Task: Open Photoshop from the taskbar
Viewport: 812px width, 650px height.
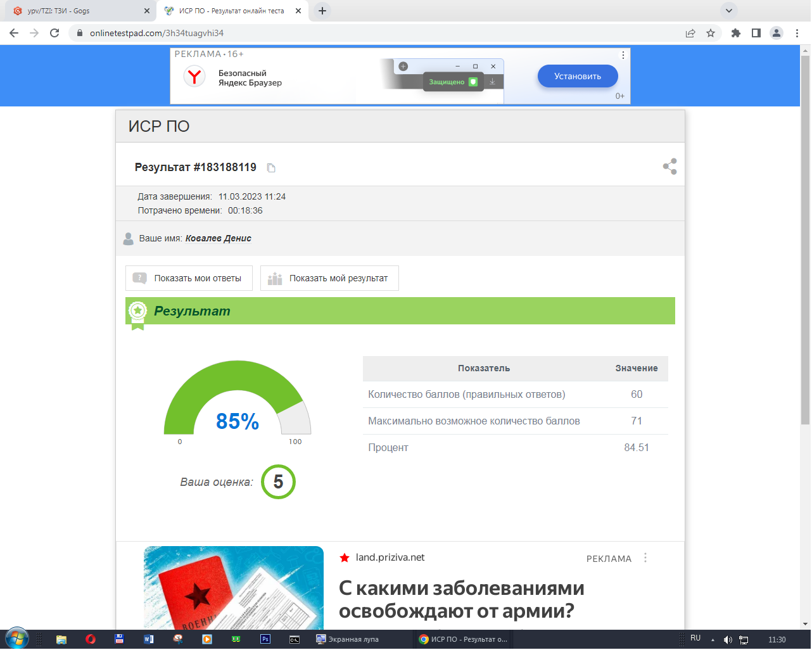Action: click(265, 639)
